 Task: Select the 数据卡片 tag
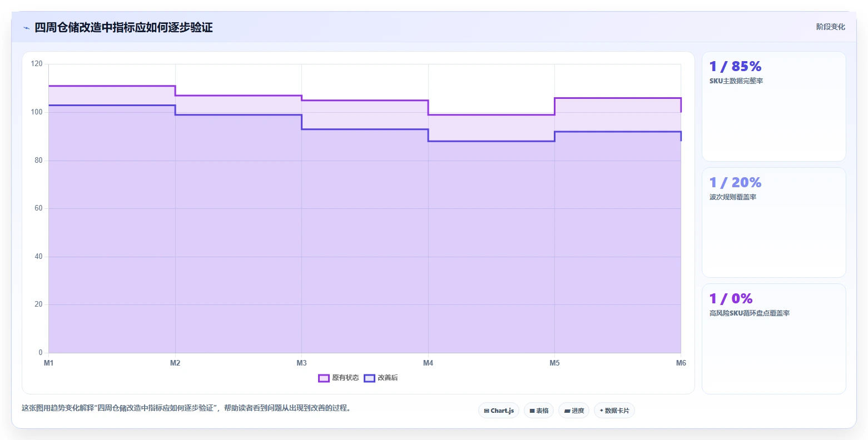tap(614, 411)
